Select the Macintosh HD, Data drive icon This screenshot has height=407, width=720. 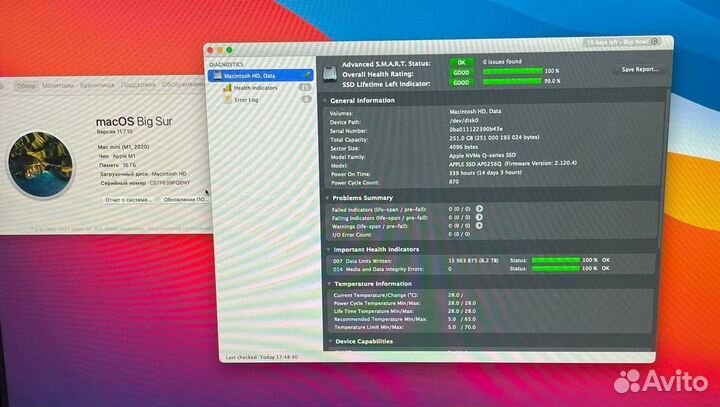pos(217,75)
